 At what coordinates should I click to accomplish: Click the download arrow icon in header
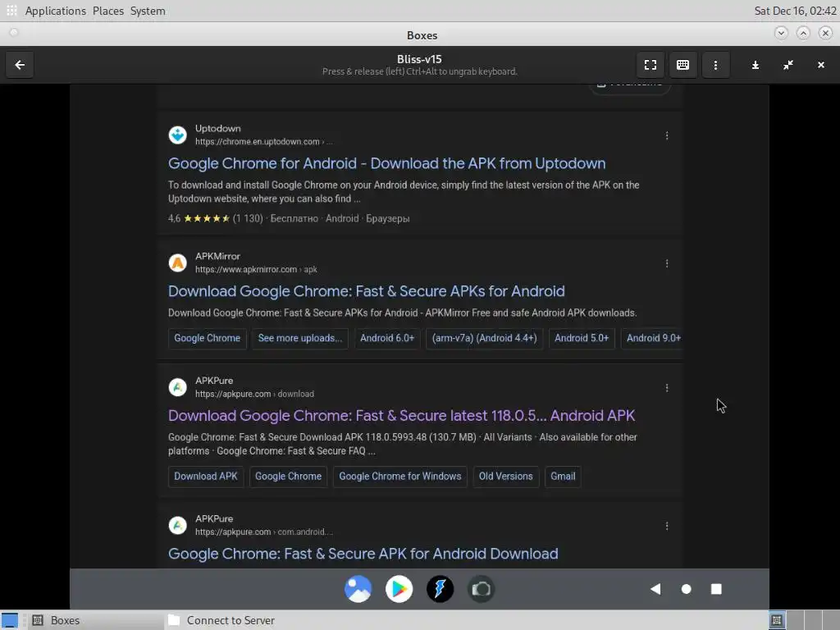pyautogui.click(x=756, y=65)
